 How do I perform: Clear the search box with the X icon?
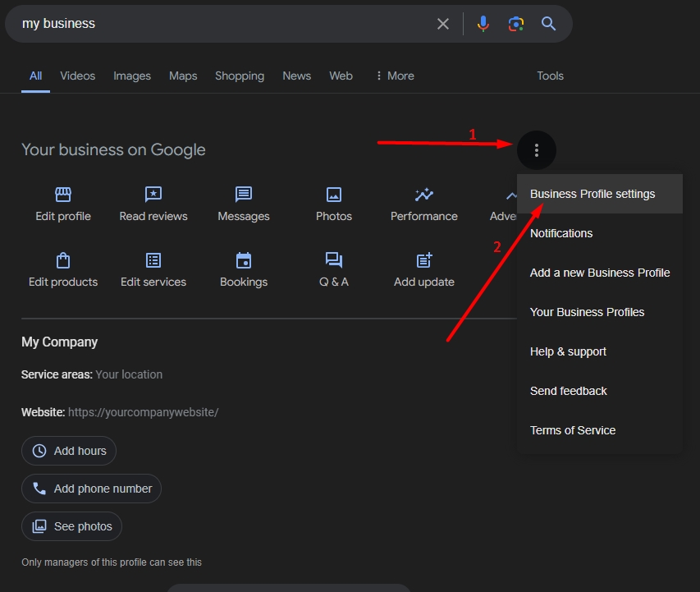click(x=443, y=24)
